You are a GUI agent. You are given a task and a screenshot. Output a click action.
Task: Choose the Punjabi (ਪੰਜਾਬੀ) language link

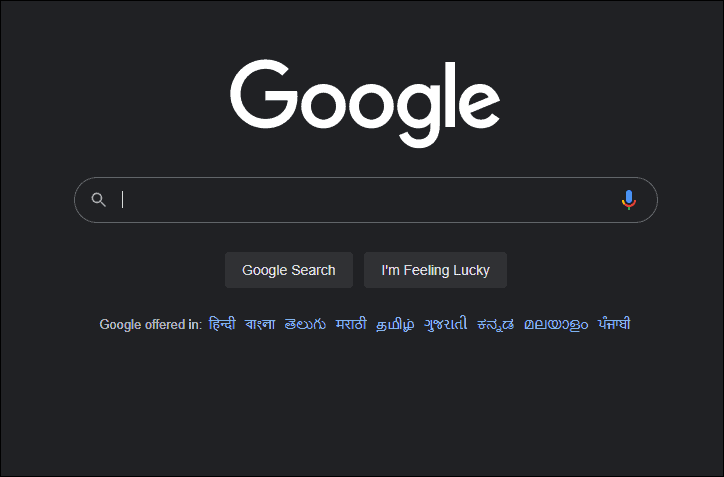[x=614, y=324]
